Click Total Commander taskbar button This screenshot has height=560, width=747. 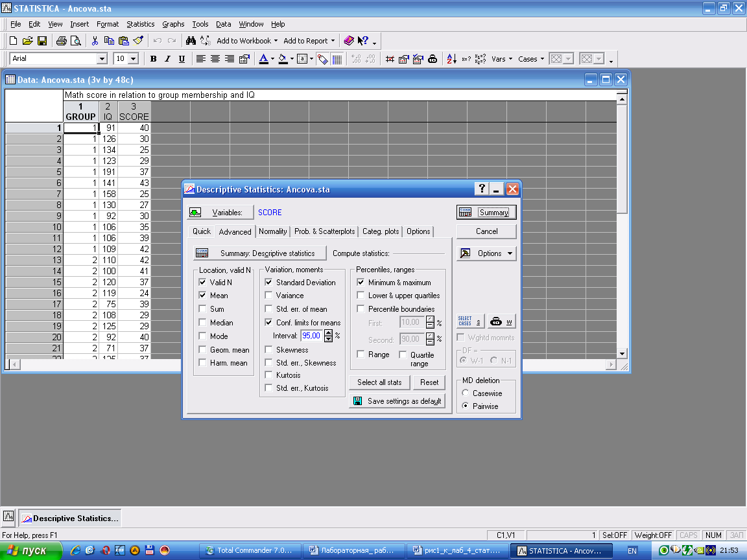(250, 550)
